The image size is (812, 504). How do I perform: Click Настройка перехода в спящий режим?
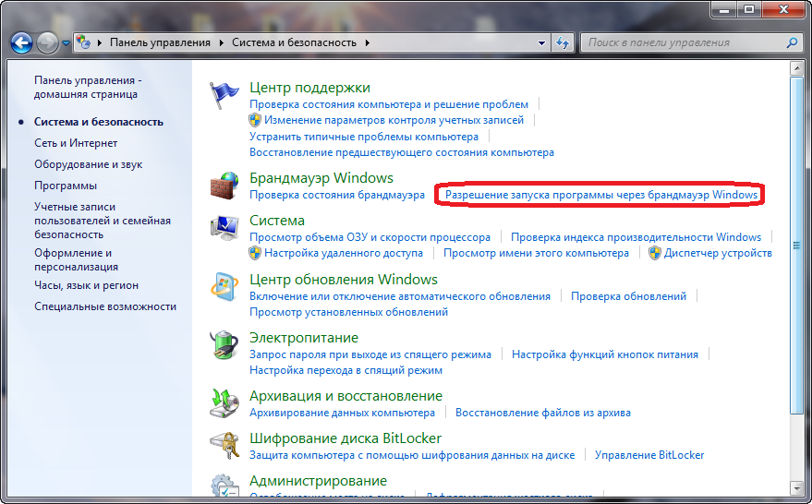pos(345,370)
